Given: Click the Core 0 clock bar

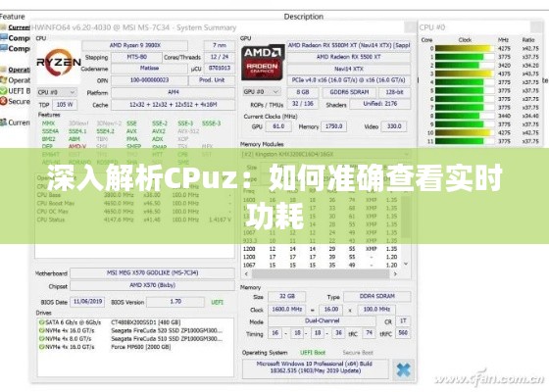Looking at the screenshot, I should tap(465, 48).
